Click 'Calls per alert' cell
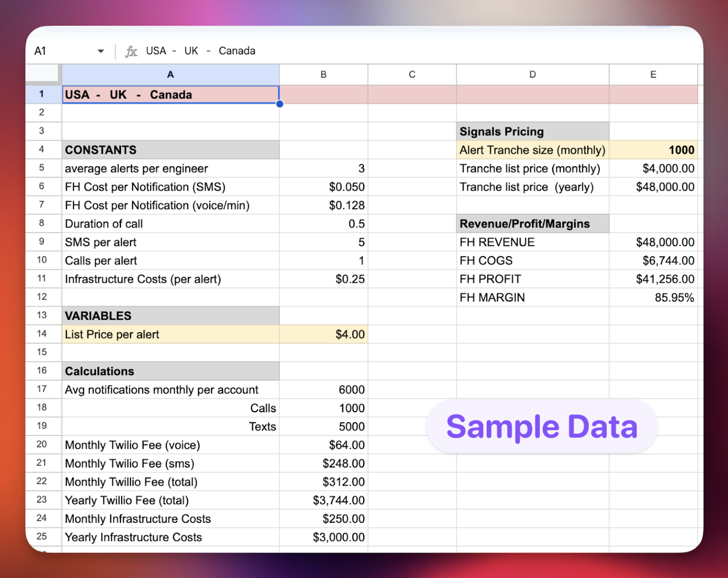The image size is (728, 578). coord(171,261)
